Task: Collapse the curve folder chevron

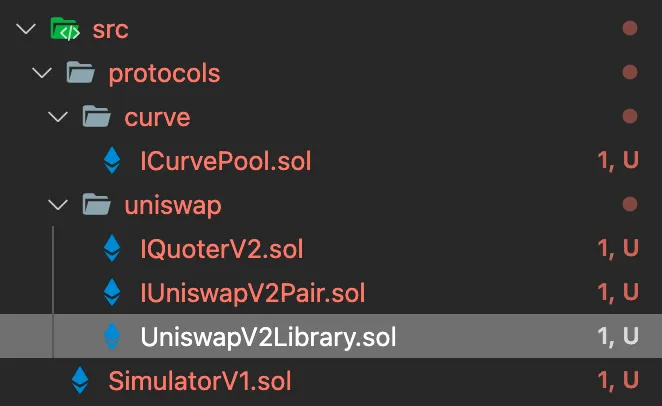Action: tap(58, 117)
